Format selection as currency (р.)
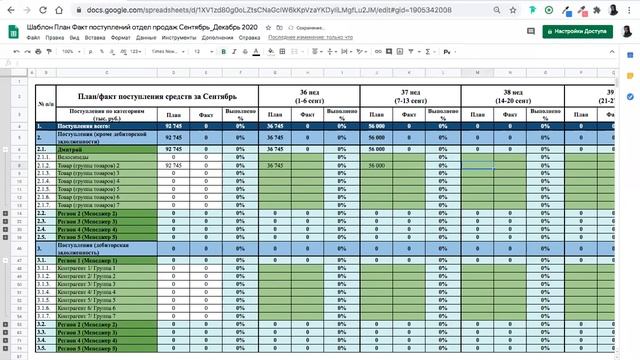Viewport: 640px width, 360px height. pos(91,52)
